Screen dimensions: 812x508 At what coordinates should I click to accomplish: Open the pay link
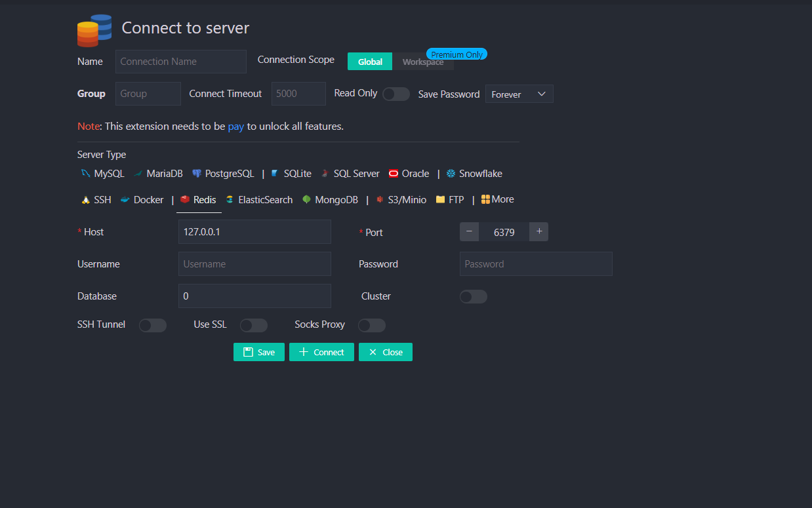[x=236, y=126]
